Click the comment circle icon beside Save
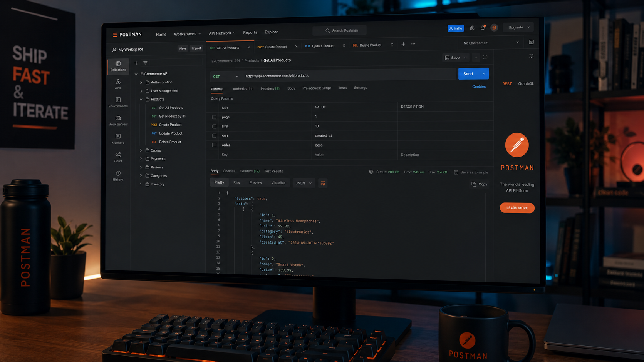 pyautogui.click(x=485, y=57)
